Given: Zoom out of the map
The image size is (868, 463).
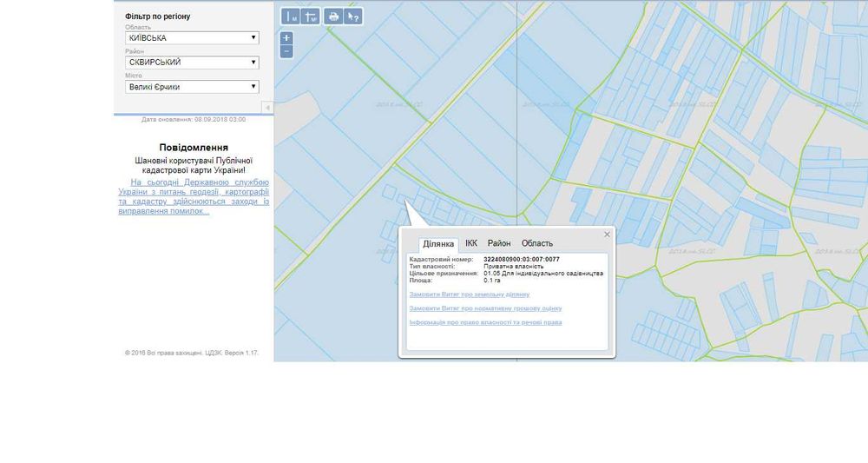Looking at the screenshot, I should pyautogui.click(x=286, y=51).
